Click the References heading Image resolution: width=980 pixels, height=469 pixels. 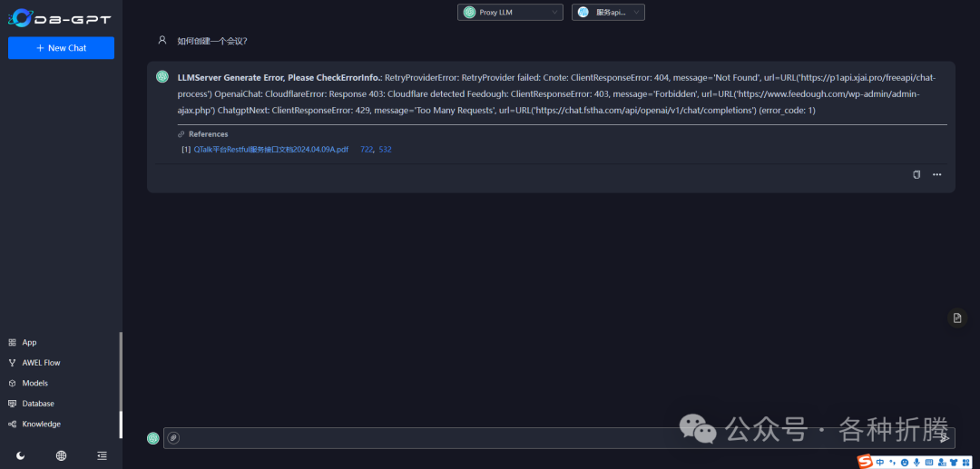point(208,134)
